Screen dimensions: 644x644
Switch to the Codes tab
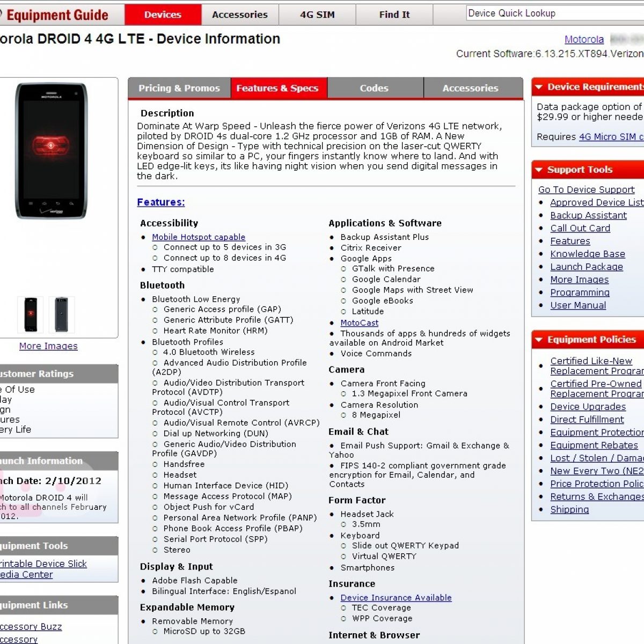pos(374,88)
